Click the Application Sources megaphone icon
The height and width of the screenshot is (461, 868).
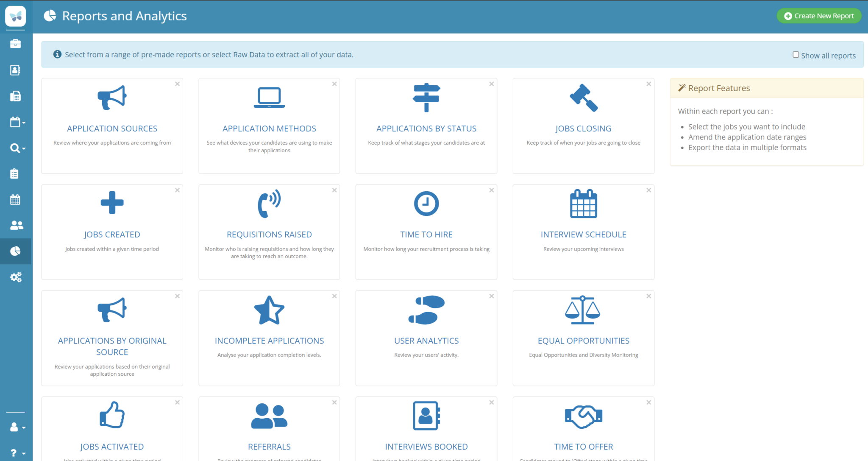112,98
